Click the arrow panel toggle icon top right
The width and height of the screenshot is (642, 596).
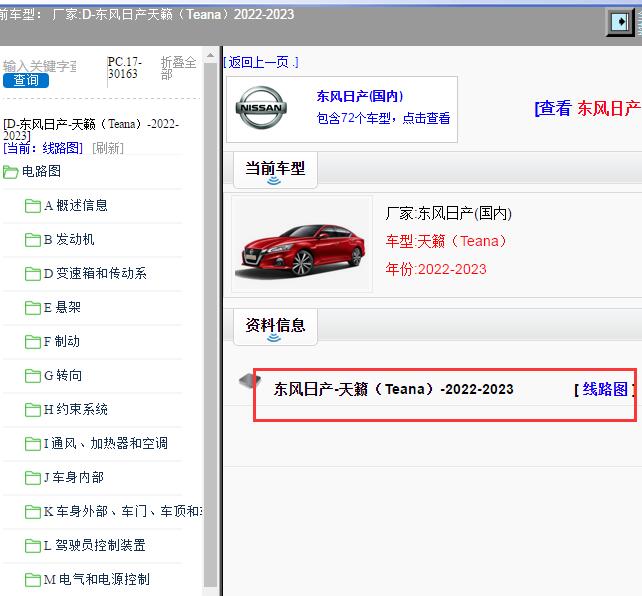click(620, 22)
